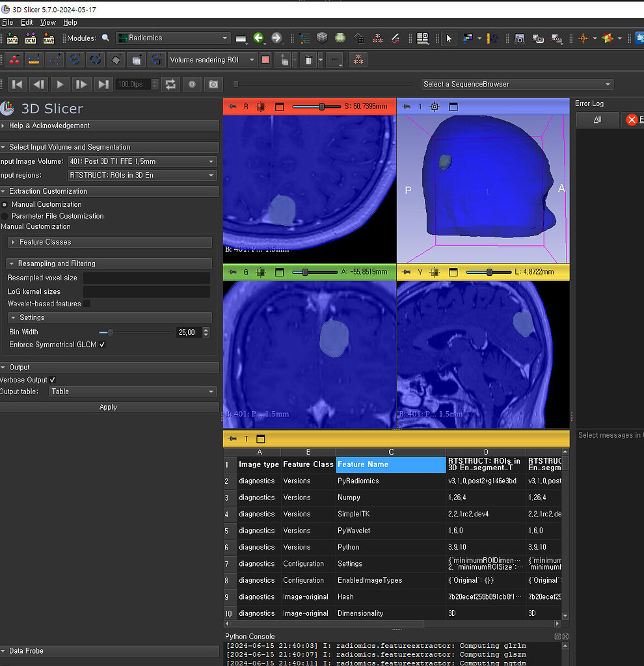Click the SAVE scene icon
644x666 pixels.
(x=49, y=38)
